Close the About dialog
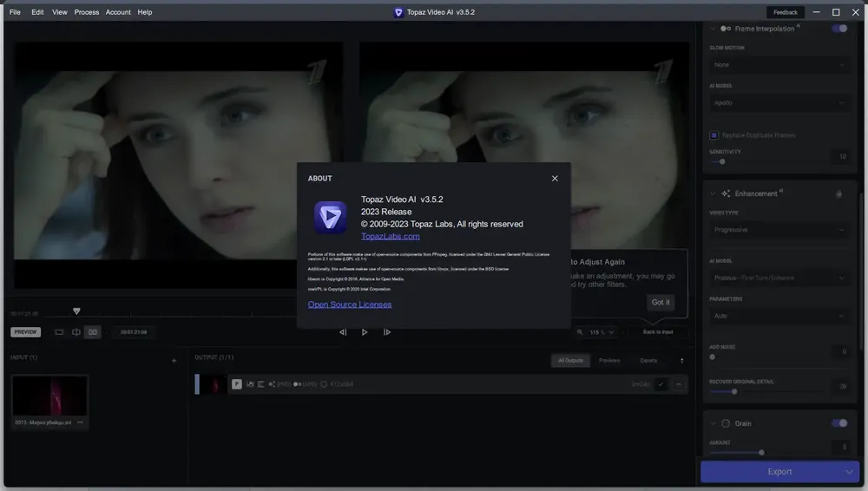The height and width of the screenshot is (491, 868). click(x=555, y=178)
